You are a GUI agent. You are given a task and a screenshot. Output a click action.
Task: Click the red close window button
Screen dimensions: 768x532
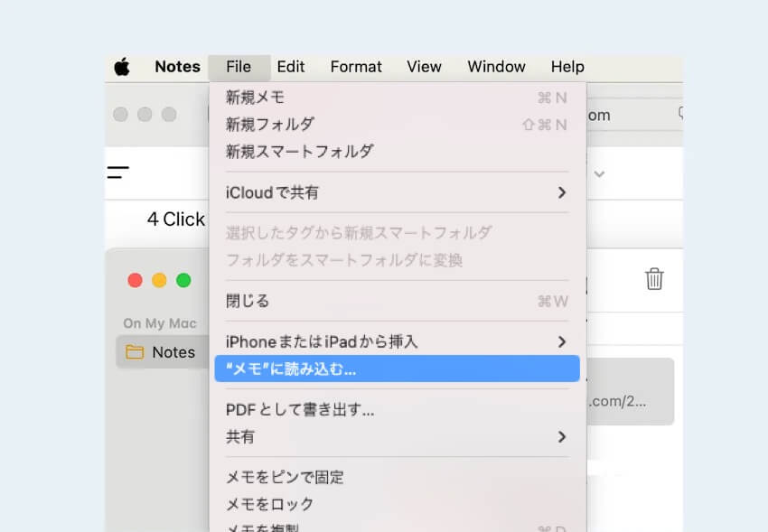click(135, 280)
